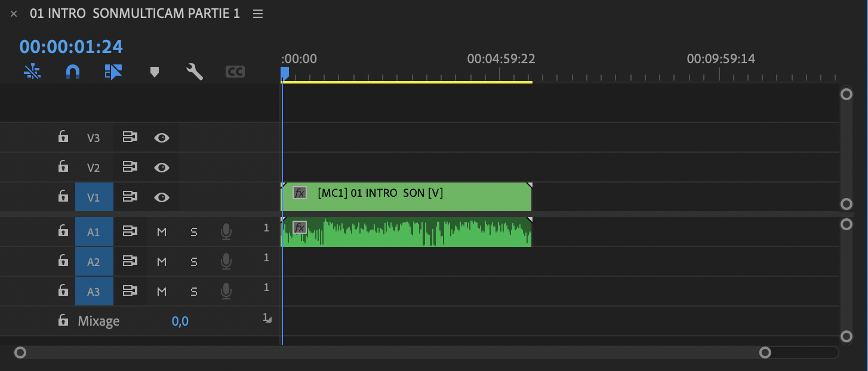Lock the V1 video track
The width and height of the screenshot is (868, 371).
(63, 196)
